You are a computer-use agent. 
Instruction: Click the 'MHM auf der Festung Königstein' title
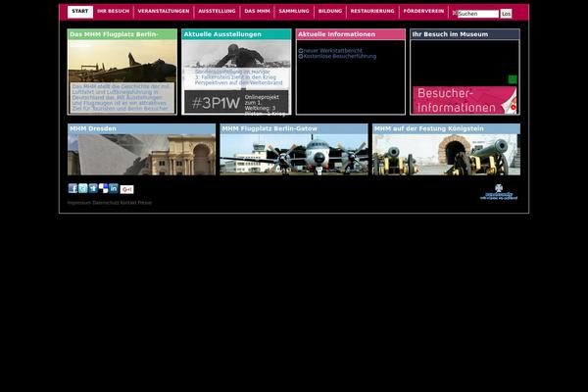429,128
